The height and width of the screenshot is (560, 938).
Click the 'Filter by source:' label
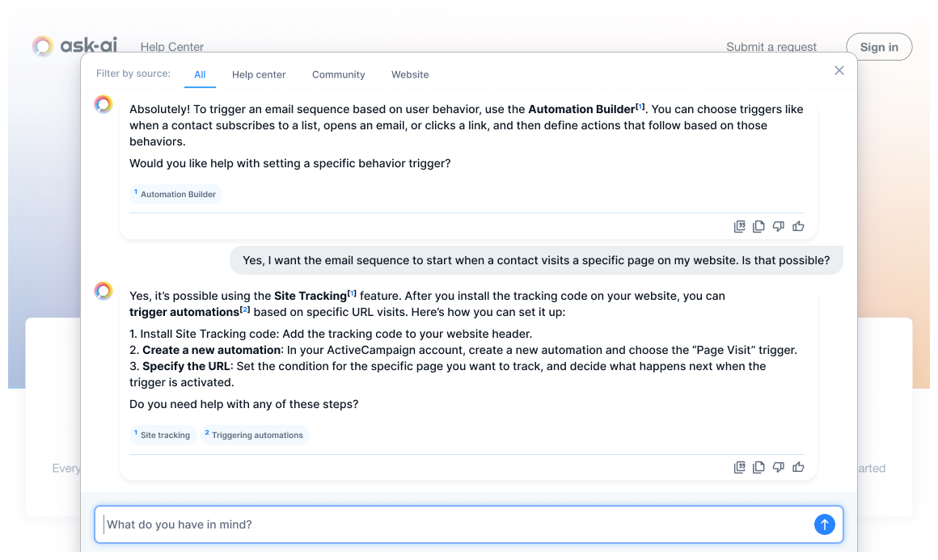(133, 74)
